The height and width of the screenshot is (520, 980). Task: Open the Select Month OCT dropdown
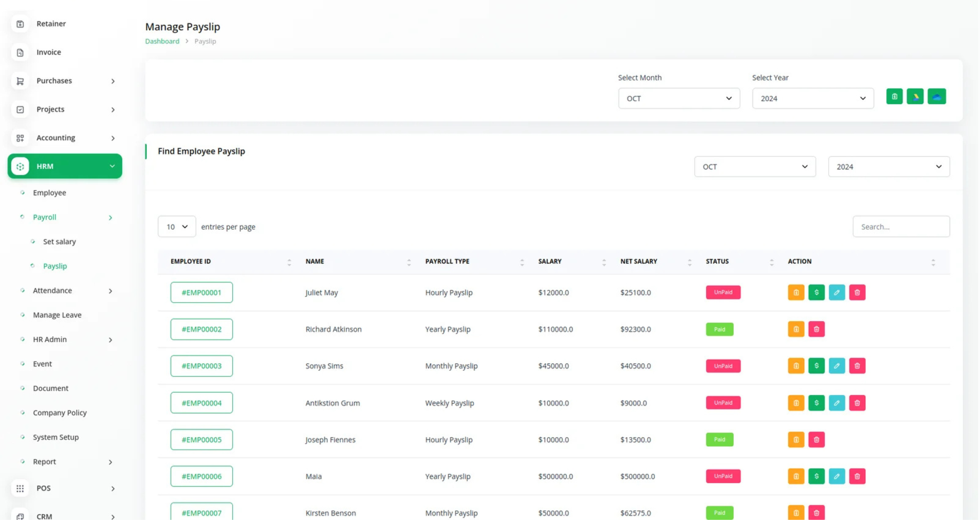pyautogui.click(x=679, y=99)
